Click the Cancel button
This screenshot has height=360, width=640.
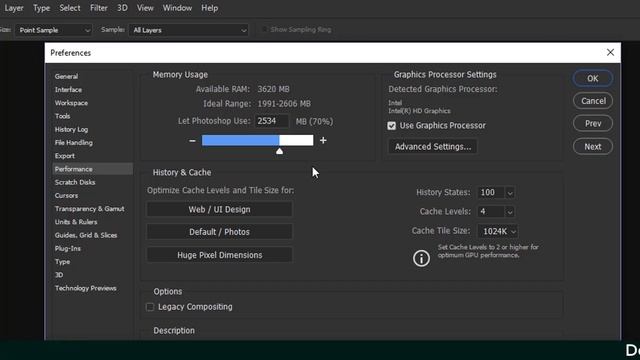point(593,101)
